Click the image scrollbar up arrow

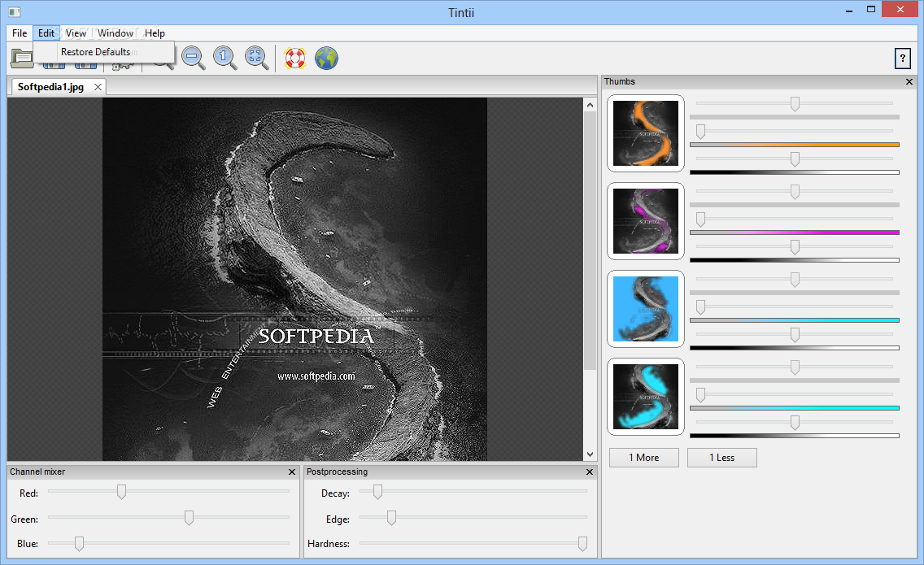tap(590, 105)
